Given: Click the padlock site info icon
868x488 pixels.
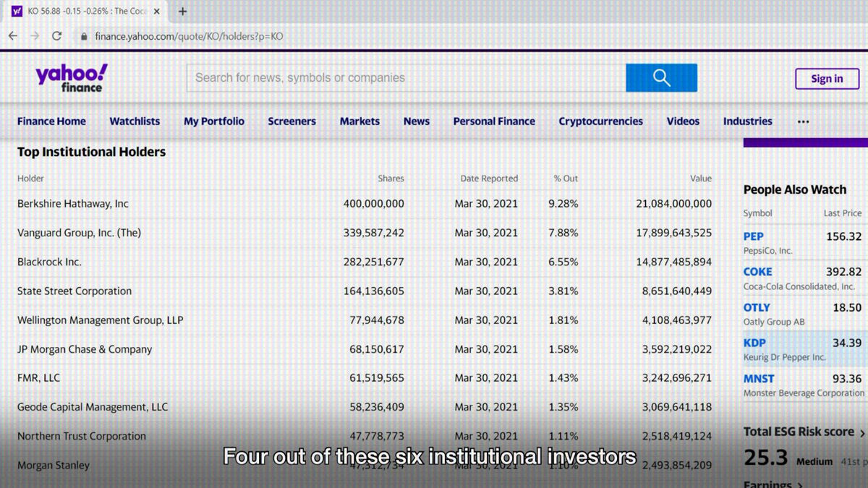Looking at the screenshot, I should [x=84, y=36].
